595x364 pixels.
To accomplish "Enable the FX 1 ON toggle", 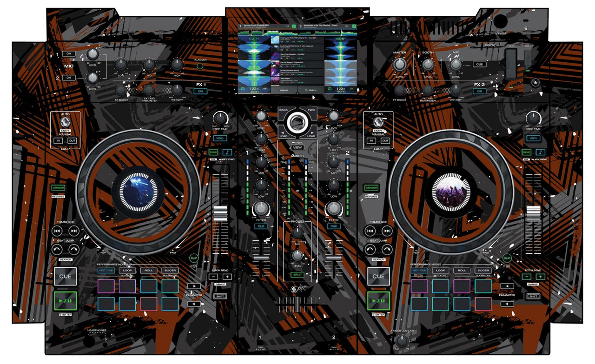I will (200, 91).
